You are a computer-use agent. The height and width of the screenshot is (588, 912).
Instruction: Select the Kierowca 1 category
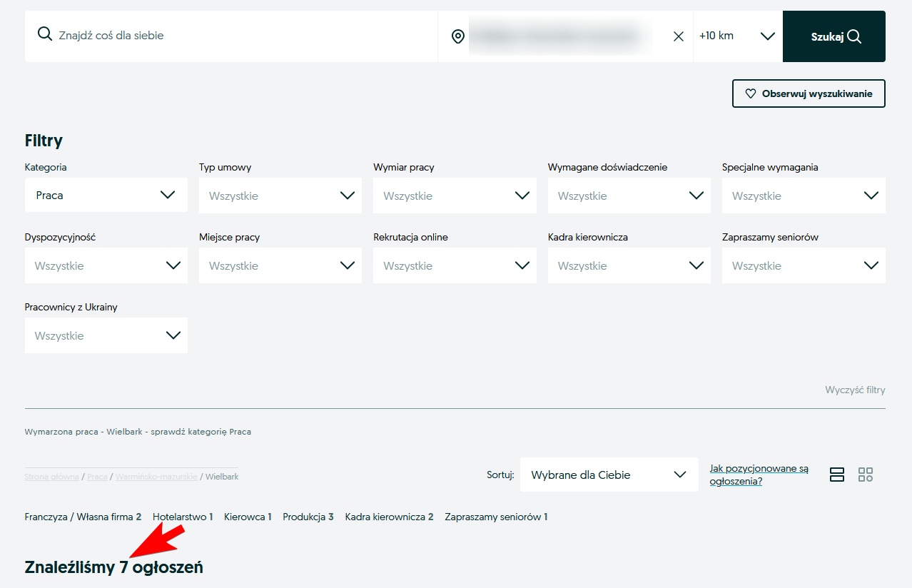tap(248, 517)
